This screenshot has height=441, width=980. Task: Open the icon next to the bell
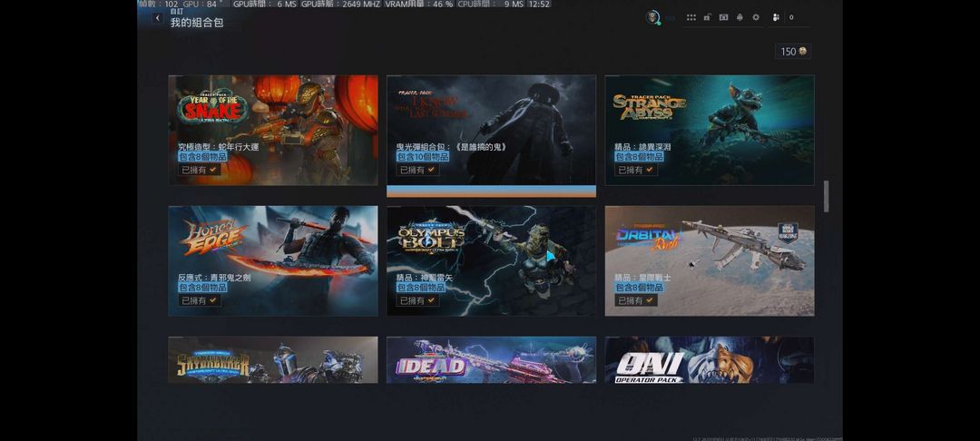[723, 17]
